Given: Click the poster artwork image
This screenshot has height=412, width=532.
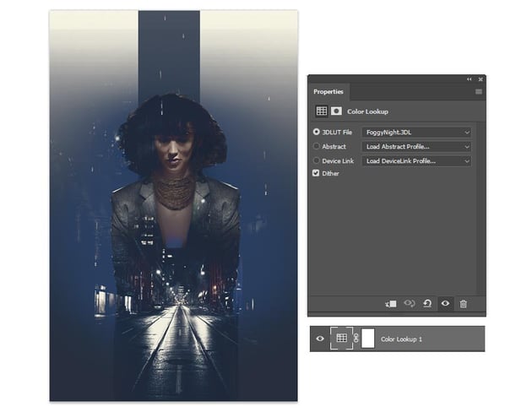Looking at the screenshot, I should click(x=173, y=205).
